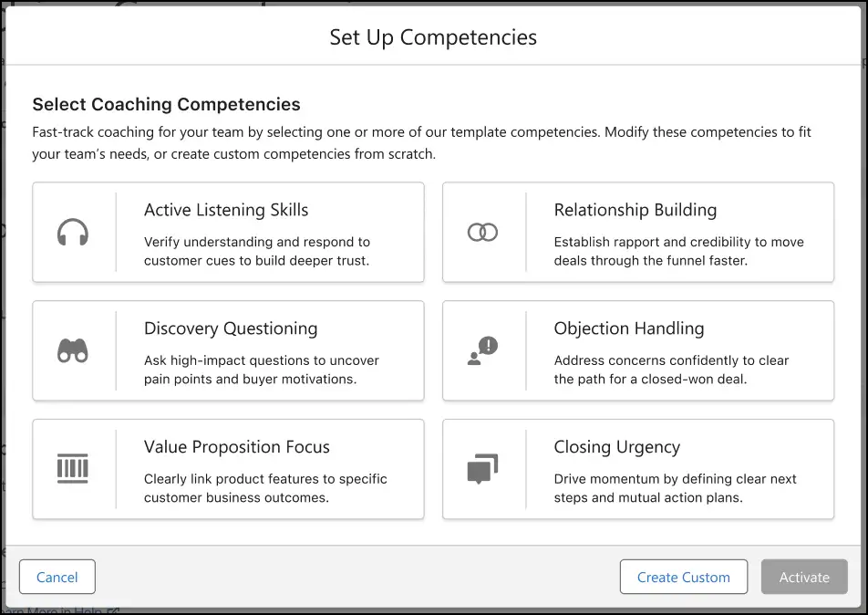Click 'Verify understanding and respond' description text

pos(257,251)
